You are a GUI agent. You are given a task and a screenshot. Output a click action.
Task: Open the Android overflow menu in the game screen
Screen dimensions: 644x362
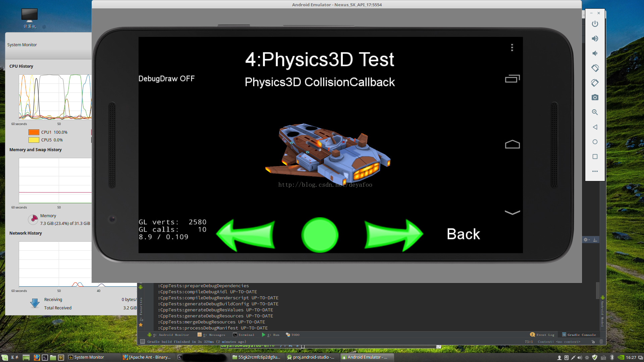[512, 48]
